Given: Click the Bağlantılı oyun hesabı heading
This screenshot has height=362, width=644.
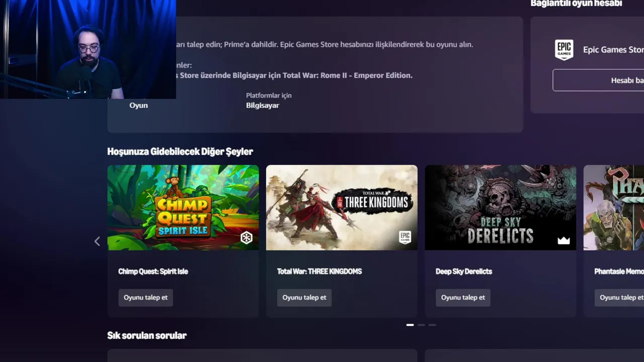Looking at the screenshot, I should coord(577,4).
